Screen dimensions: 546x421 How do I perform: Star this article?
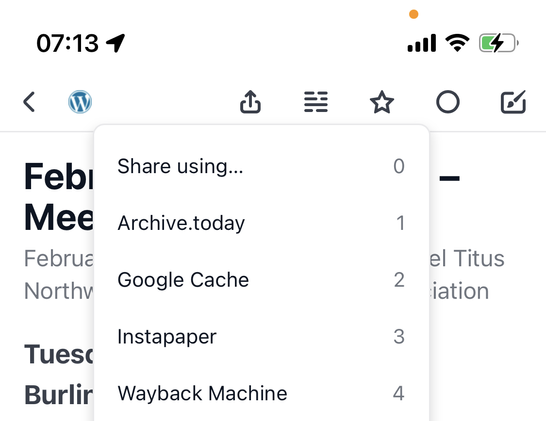click(382, 102)
